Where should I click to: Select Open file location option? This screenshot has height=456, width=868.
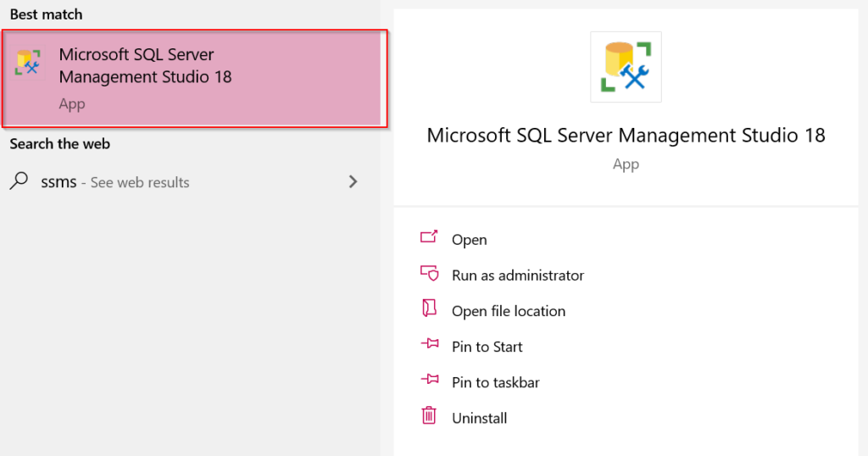[x=509, y=311]
